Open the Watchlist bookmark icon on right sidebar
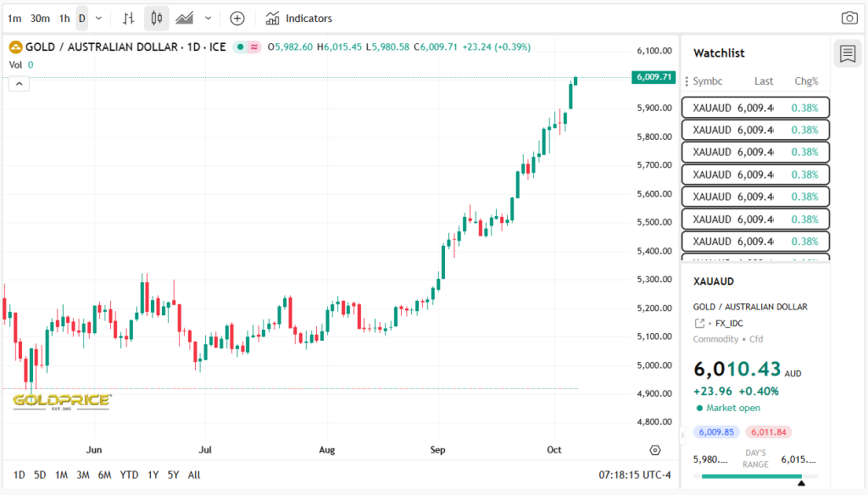Image resolution: width=868 pixels, height=495 pixels. click(x=848, y=53)
